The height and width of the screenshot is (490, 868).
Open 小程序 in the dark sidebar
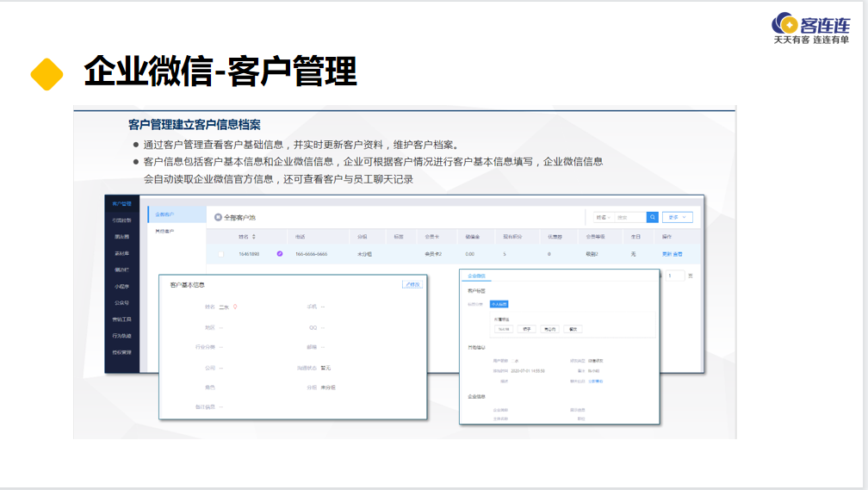pyautogui.click(x=121, y=286)
